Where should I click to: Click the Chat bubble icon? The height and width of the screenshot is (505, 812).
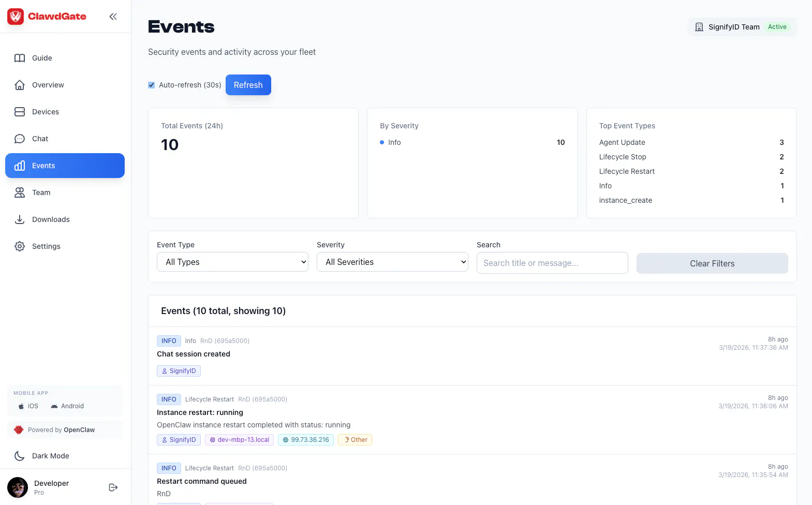tap(20, 139)
